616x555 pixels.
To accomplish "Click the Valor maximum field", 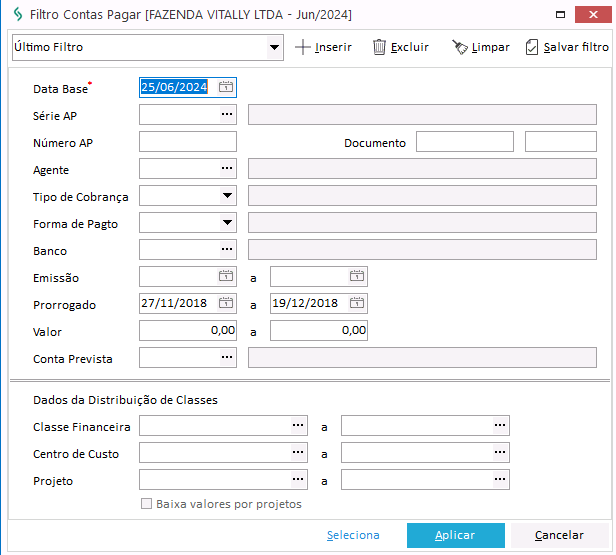I will click(319, 330).
